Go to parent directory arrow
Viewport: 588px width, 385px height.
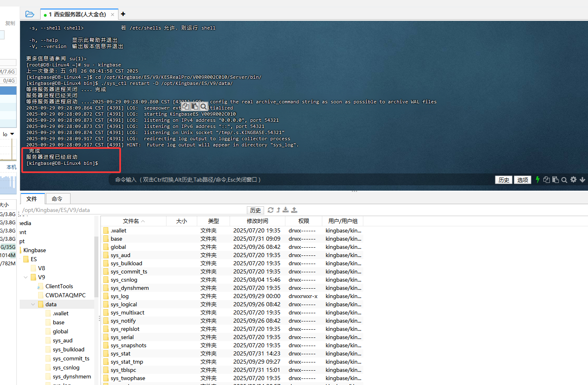(x=278, y=210)
